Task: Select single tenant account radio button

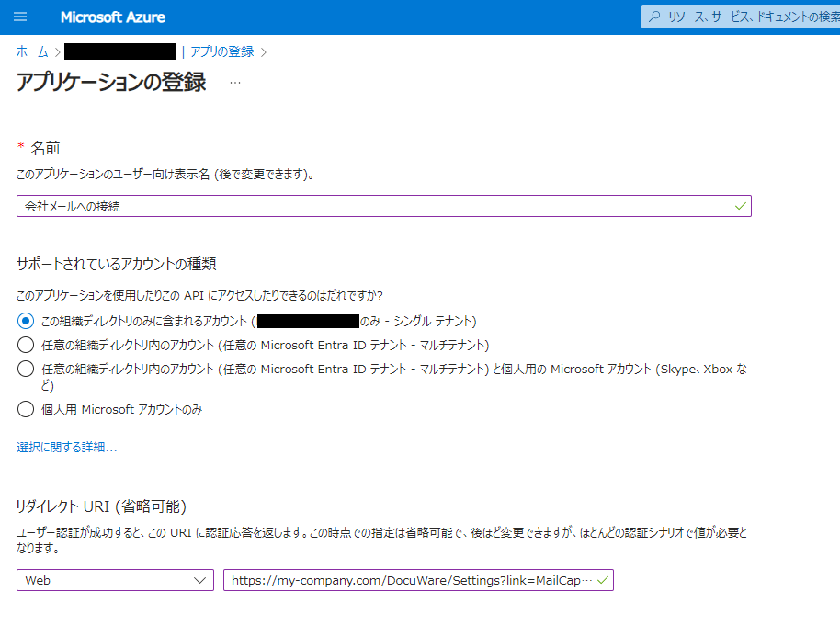Action: [26, 321]
